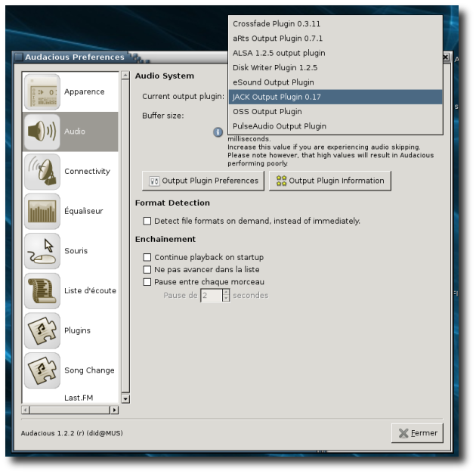The image size is (476, 474).
Task: Select the Souris label
Action: point(76,251)
